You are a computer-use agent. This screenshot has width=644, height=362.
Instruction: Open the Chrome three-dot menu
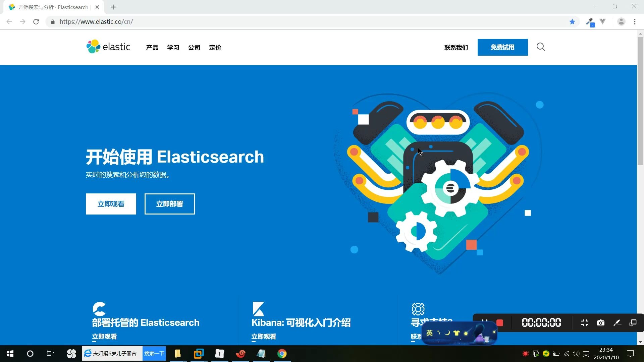click(635, 22)
